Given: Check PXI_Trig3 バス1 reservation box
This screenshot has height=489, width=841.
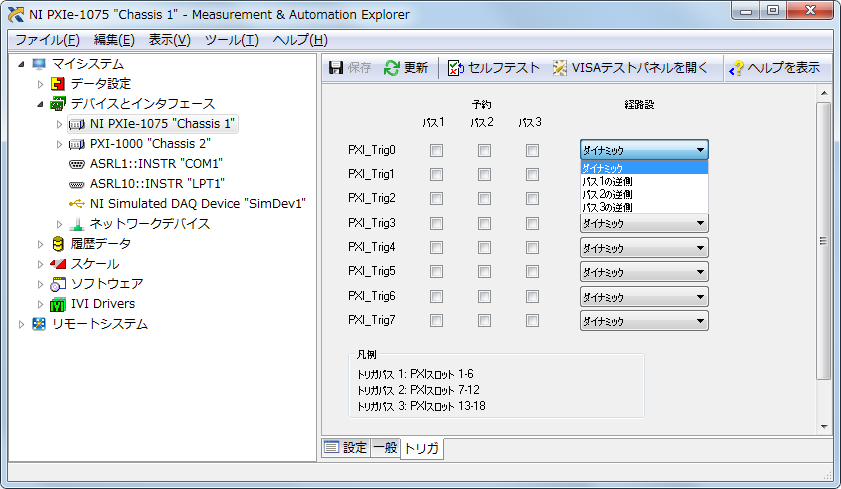Looking at the screenshot, I should tap(437, 224).
